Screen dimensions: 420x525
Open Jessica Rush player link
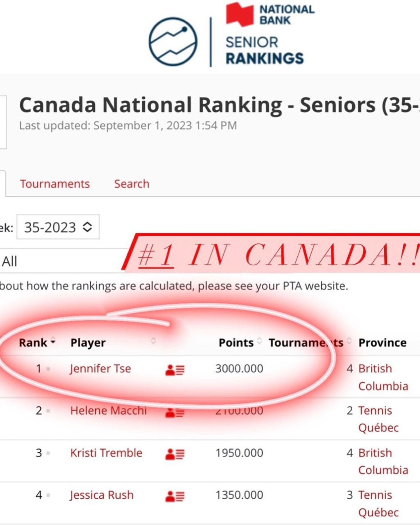tap(102, 495)
